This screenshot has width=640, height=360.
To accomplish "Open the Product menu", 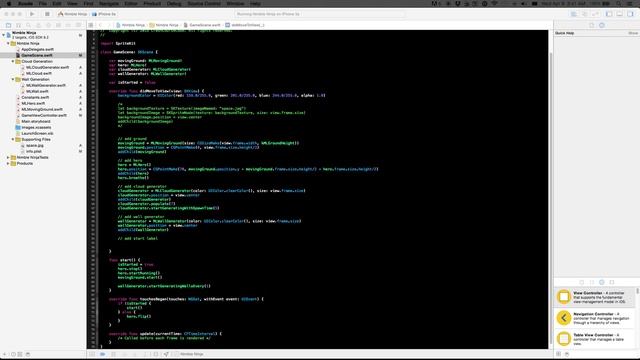I will (x=152, y=3).
